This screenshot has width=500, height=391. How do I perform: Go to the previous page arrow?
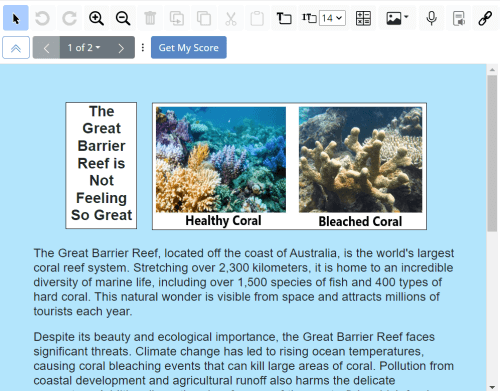(x=46, y=48)
